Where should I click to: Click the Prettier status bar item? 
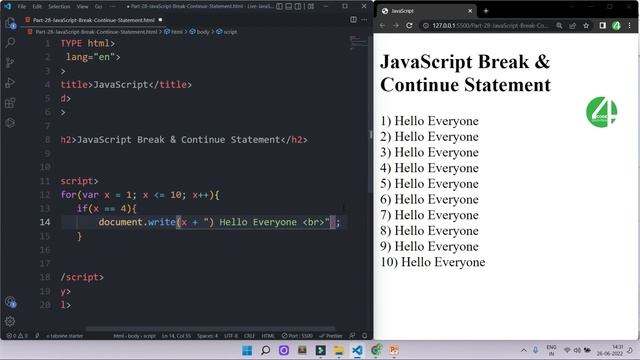tap(331, 336)
